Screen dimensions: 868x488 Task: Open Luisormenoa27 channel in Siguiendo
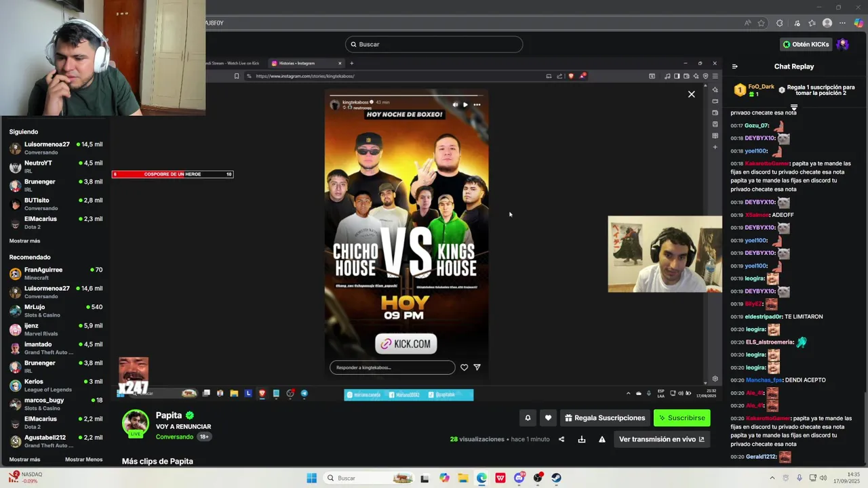coord(56,148)
